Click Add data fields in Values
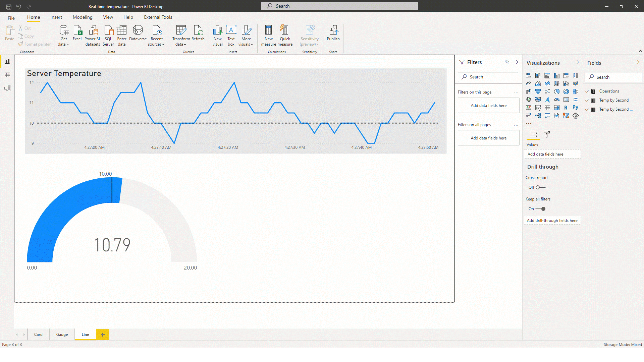Image resolution: width=644 pixels, height=362 pixels. [553, 154]
